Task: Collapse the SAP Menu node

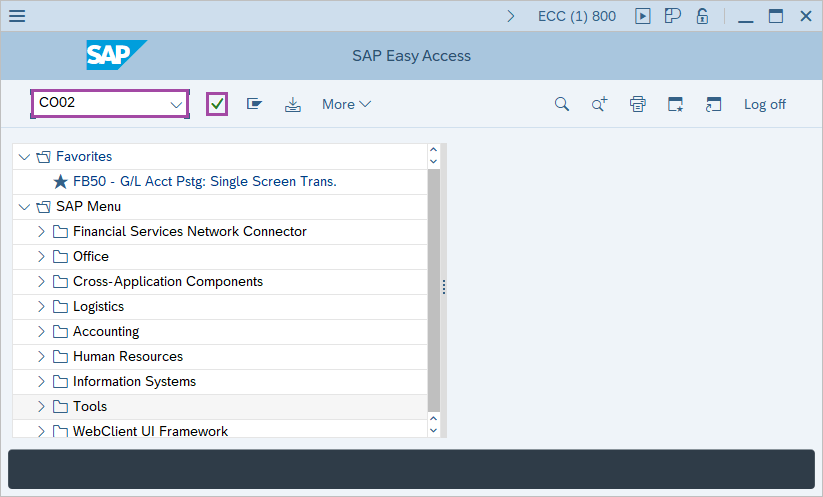Action: (x=24, y=206)
